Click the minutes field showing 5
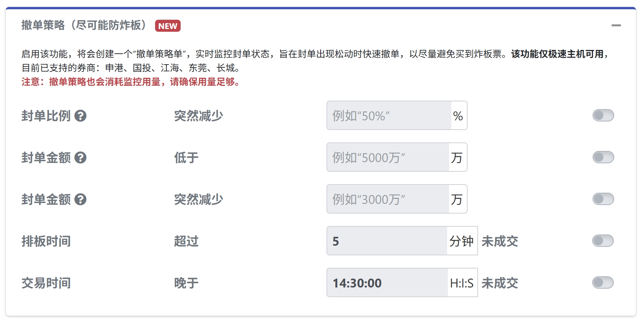 click(x=387, y=241)
